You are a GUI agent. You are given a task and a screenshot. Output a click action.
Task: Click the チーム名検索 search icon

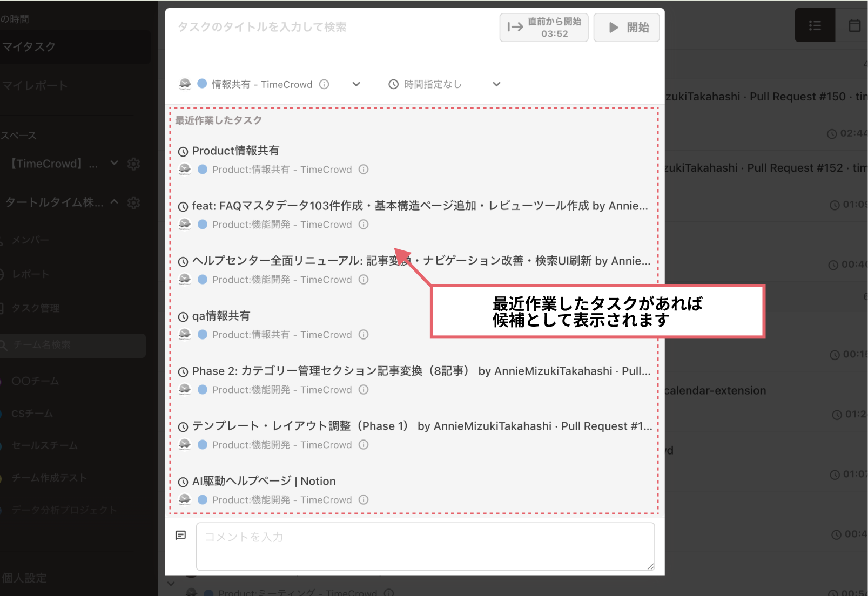click(4, 346)
